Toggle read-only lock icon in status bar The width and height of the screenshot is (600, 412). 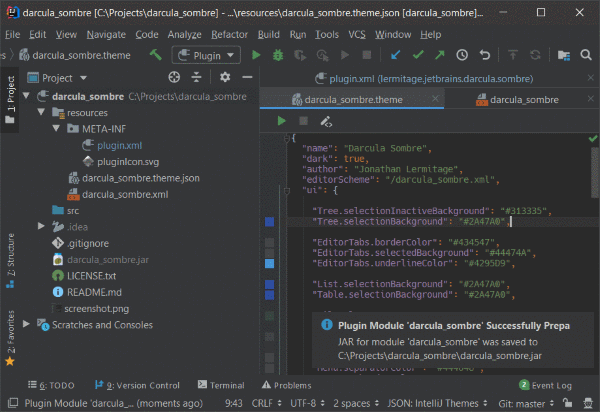pyautogui.click(x=567, y=403)
